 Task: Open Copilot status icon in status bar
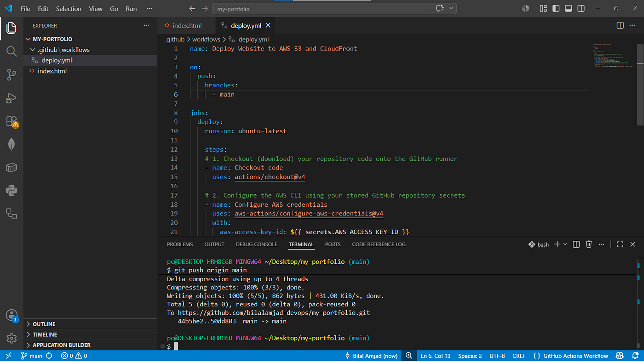point(620,356)
